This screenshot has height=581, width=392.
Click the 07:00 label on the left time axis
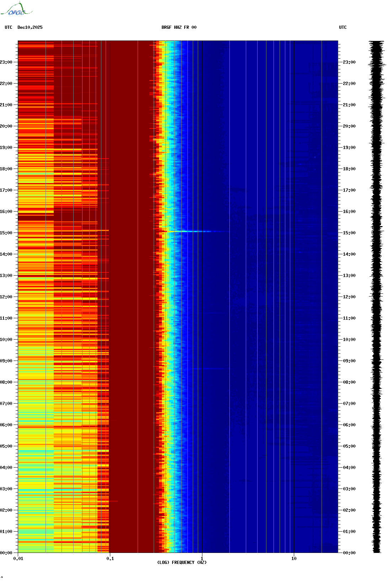pyautogui.click(x=6, y=404)
